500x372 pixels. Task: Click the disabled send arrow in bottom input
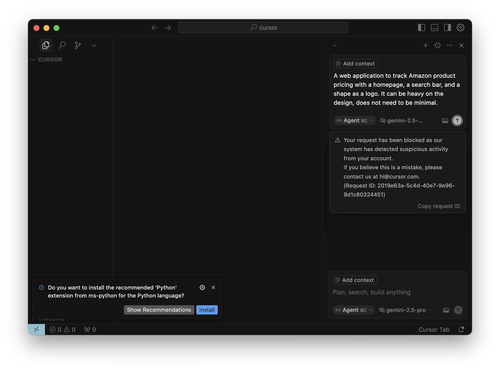458,310
